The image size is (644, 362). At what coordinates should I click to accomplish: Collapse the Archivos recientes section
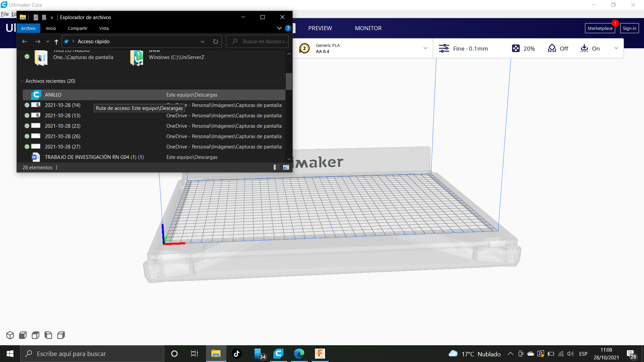22,81
